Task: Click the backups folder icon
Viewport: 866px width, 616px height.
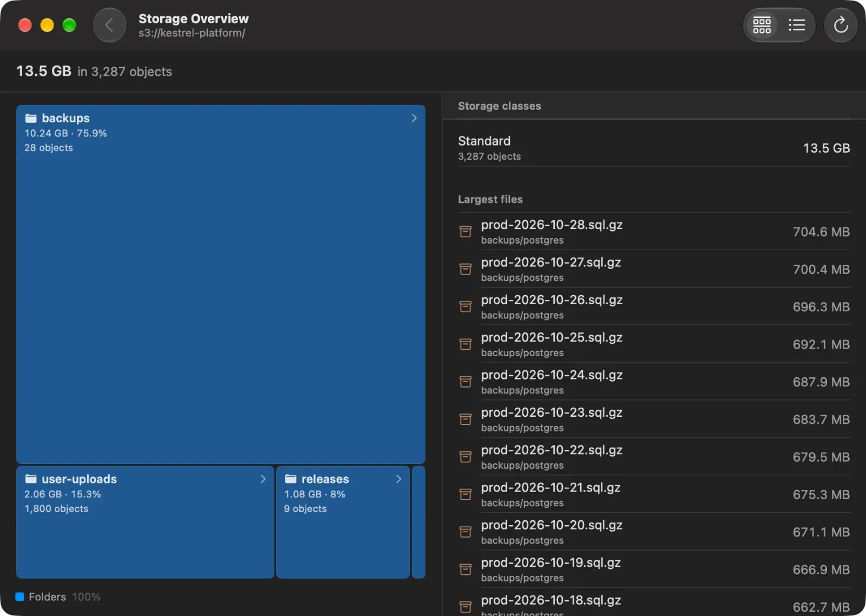Action: click(x=31, y=118)
